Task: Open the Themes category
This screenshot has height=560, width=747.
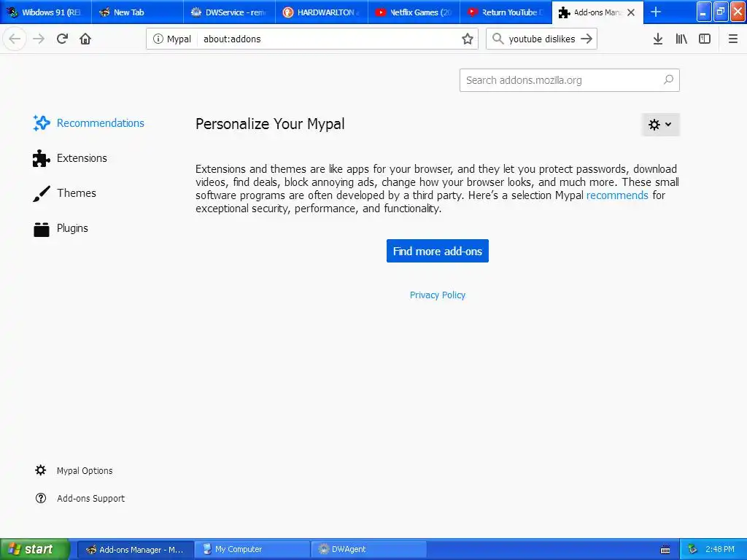Action: click(64, 193)
